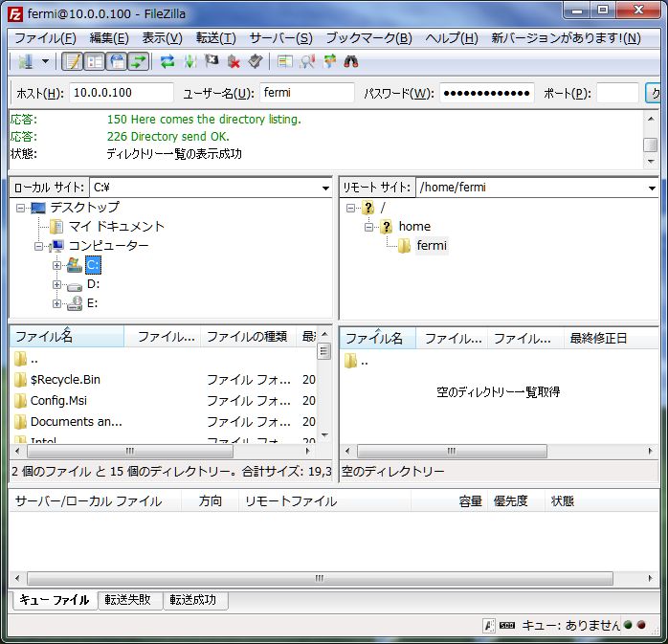Cancel current operation icon
This screenshot has width=668, height=644.
tap(212, 62)
